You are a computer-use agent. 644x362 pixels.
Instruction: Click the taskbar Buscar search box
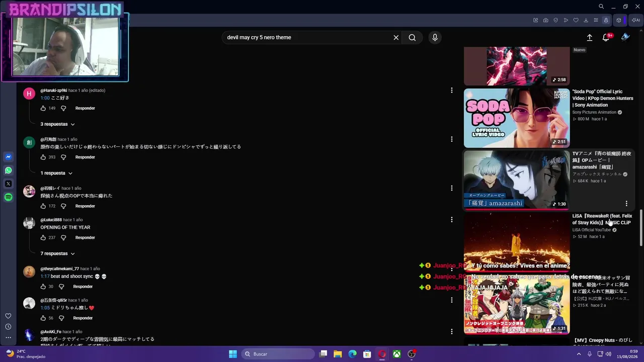tap(278, 354)
